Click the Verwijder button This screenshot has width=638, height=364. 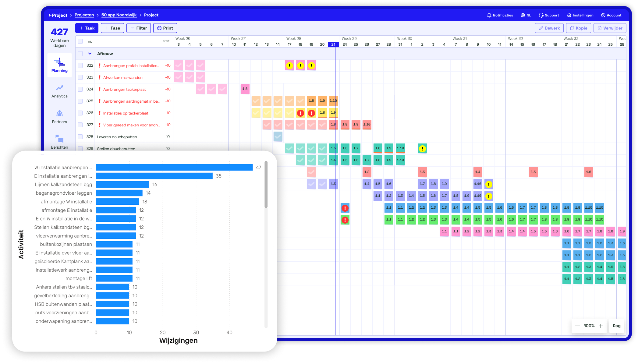coord(610,28)
